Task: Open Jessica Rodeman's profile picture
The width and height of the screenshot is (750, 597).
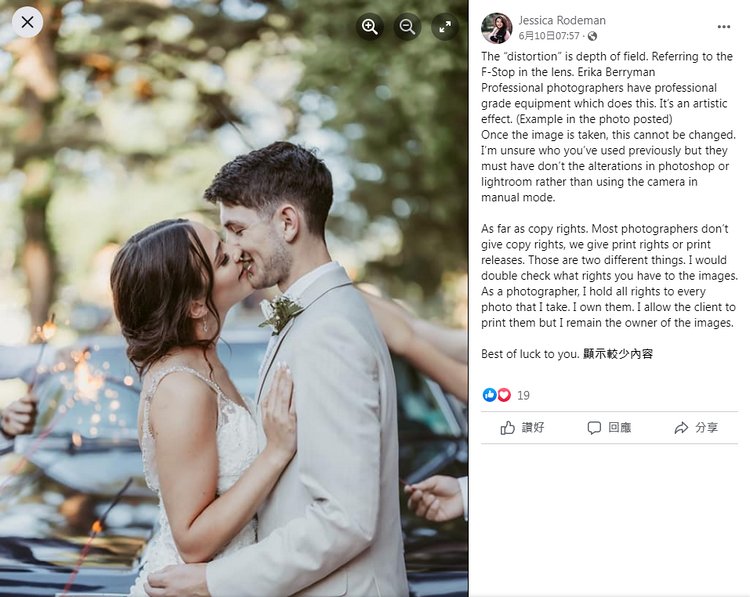Action: click(496, 28)
